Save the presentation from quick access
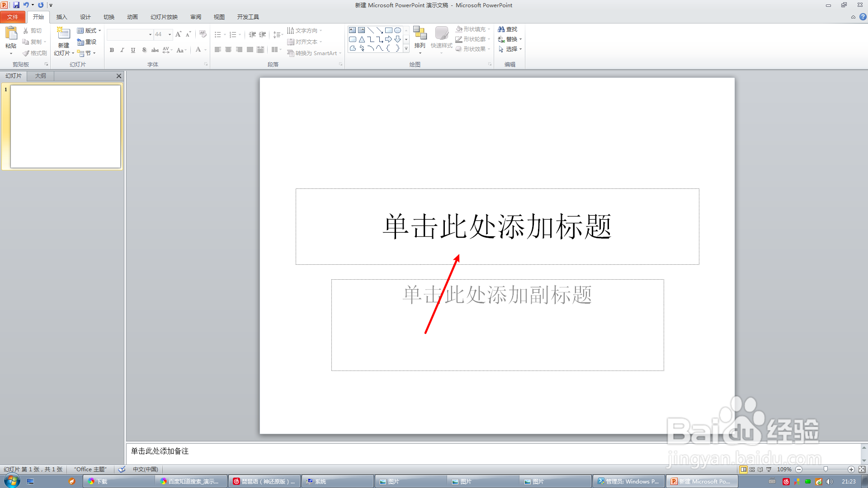Image resolution: width=868 pixels, height=488 pixels. click(x=16, y=5)
